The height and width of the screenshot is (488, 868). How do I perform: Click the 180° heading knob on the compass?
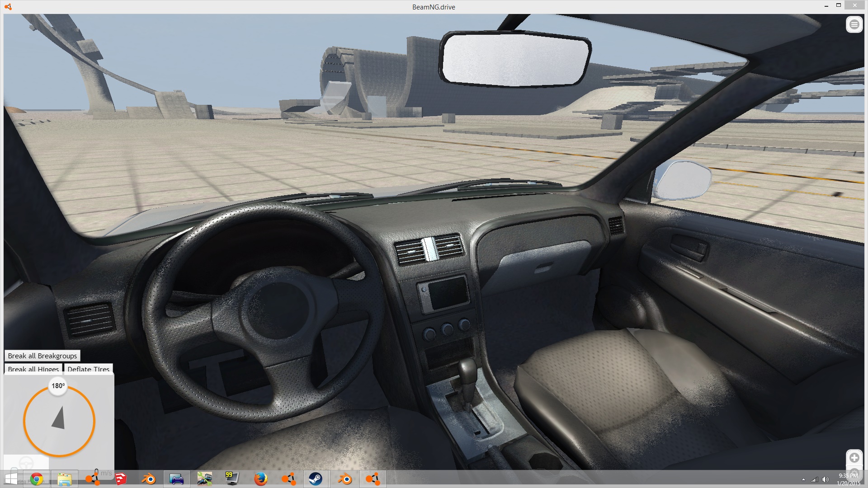point(58,386)
